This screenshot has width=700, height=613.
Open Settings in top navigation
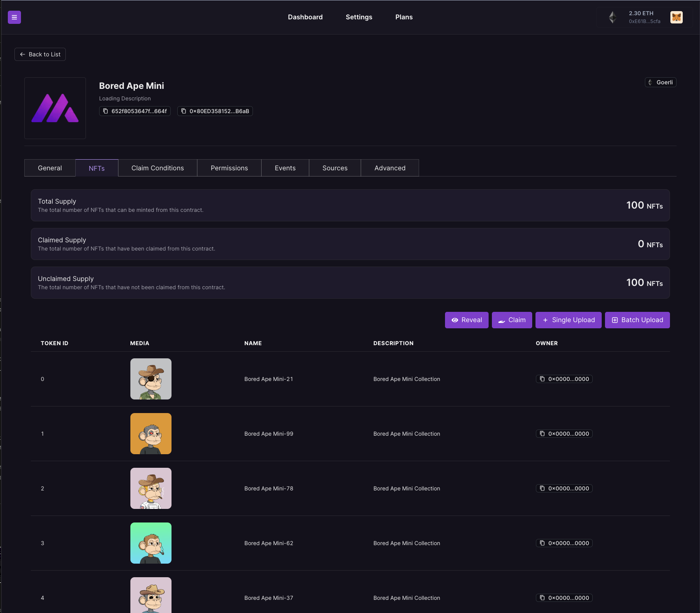(359, 17)
